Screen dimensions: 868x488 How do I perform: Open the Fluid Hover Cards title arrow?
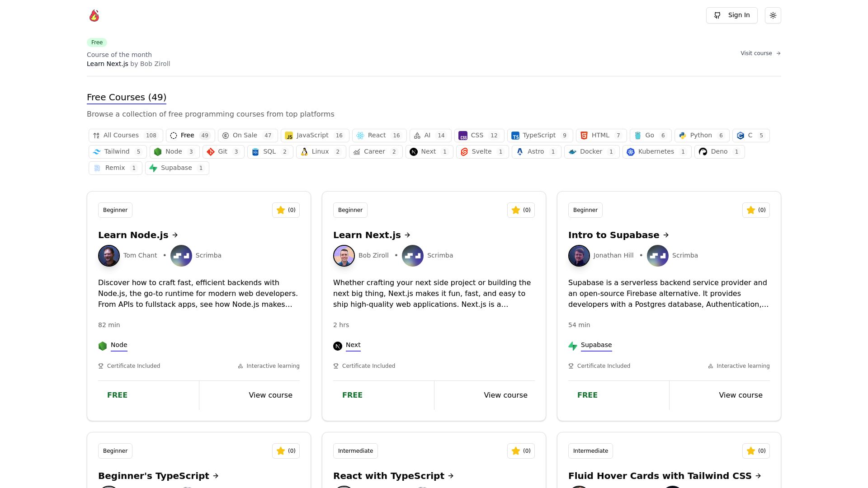pyautogui.click(x=758, y=476)
